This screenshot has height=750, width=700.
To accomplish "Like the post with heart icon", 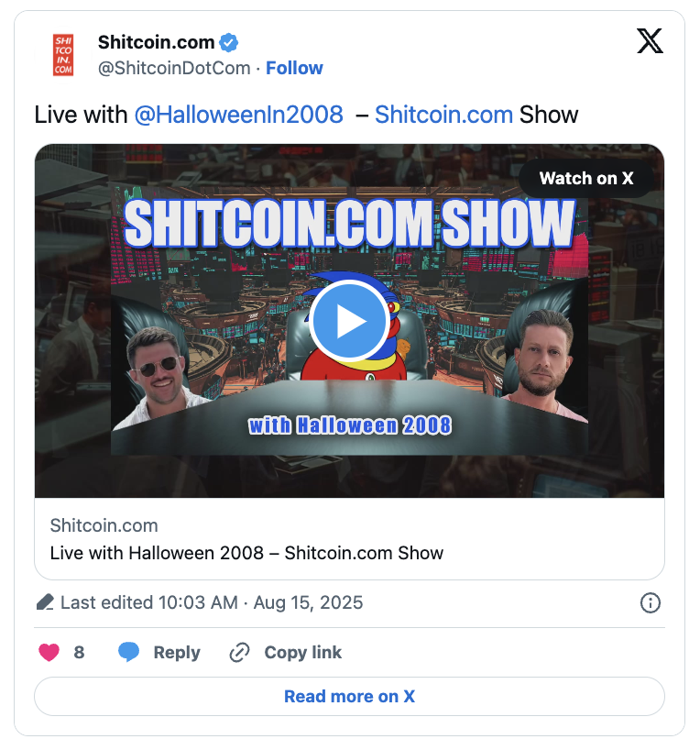I will [x=49, y=653].
